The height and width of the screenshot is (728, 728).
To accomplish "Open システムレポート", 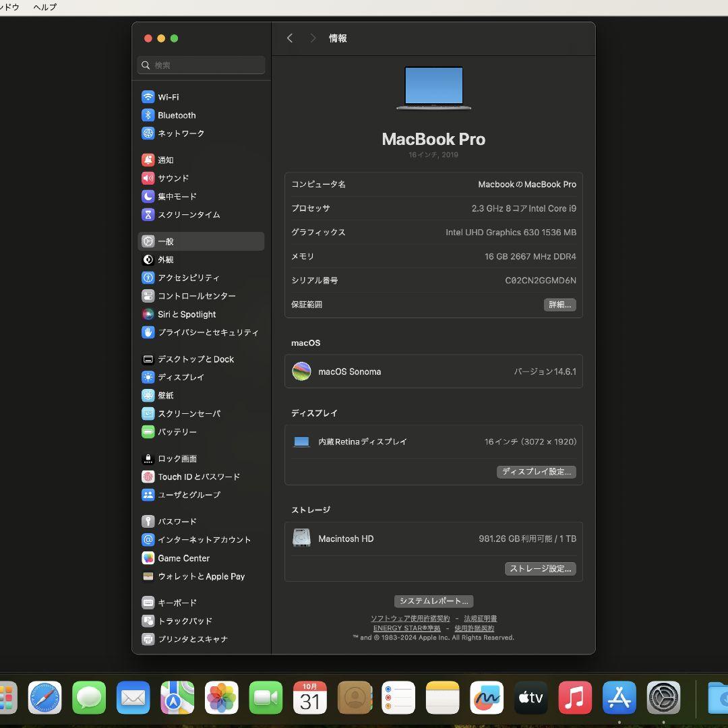I will click(x=433, y=601).
